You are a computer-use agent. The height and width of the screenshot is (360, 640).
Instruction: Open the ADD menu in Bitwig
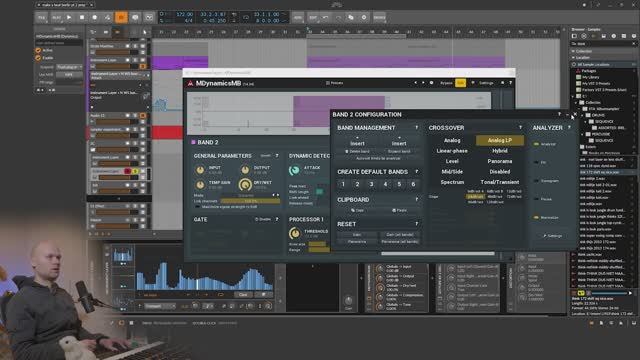pos(298,18)
